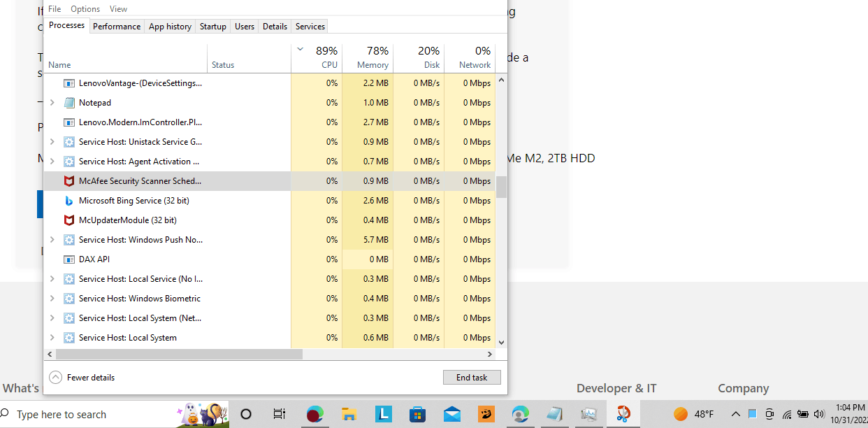
Task: Sort by the Name column header
Action: (126, 58)
